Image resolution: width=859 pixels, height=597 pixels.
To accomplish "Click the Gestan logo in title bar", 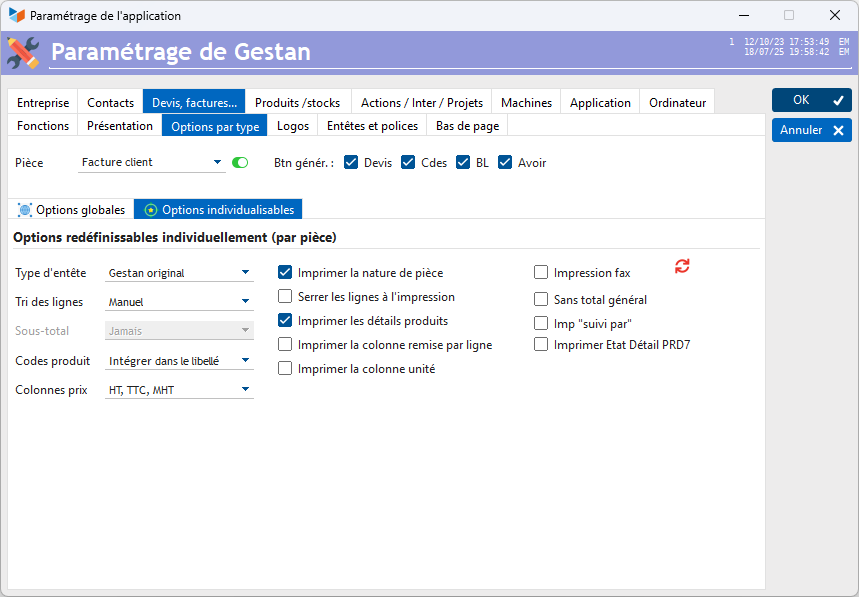I will coord(17,16).
